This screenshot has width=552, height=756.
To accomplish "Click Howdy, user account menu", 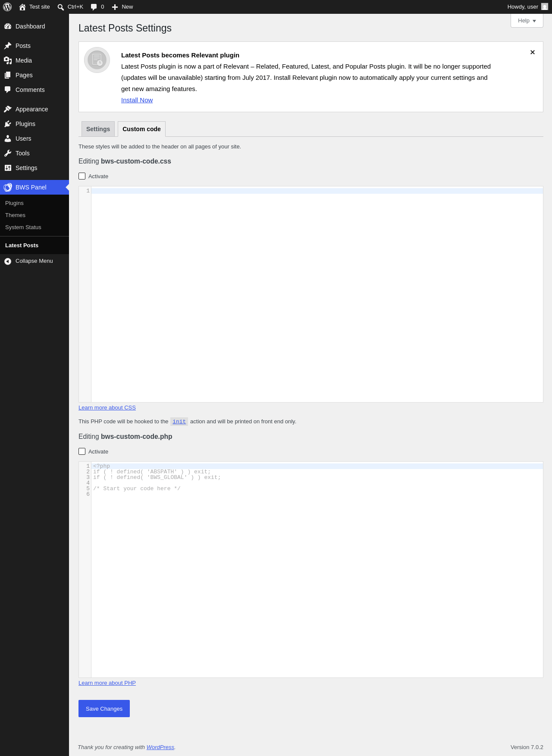I will [527, 7].
